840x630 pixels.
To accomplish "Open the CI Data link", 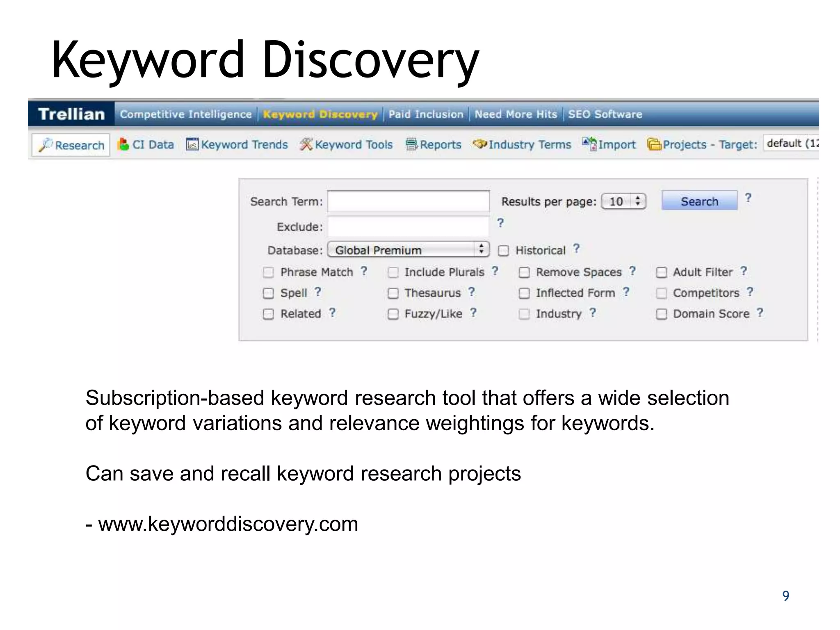I will click(153, 144).
